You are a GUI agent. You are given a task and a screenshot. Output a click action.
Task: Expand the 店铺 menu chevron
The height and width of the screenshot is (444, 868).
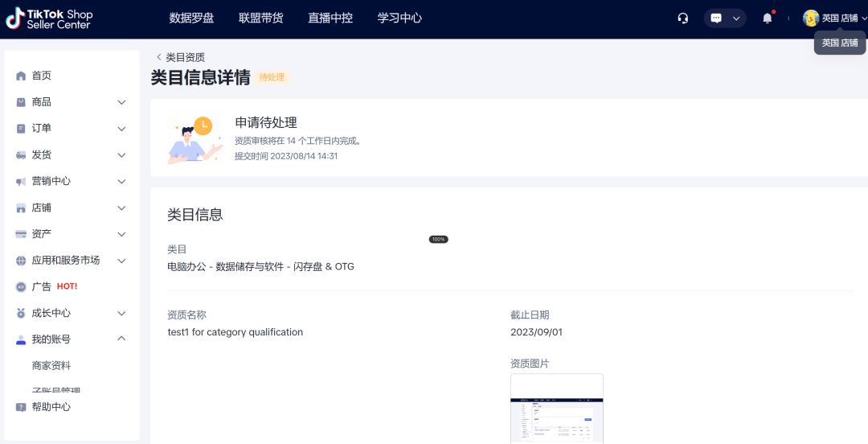click(122, 208)
